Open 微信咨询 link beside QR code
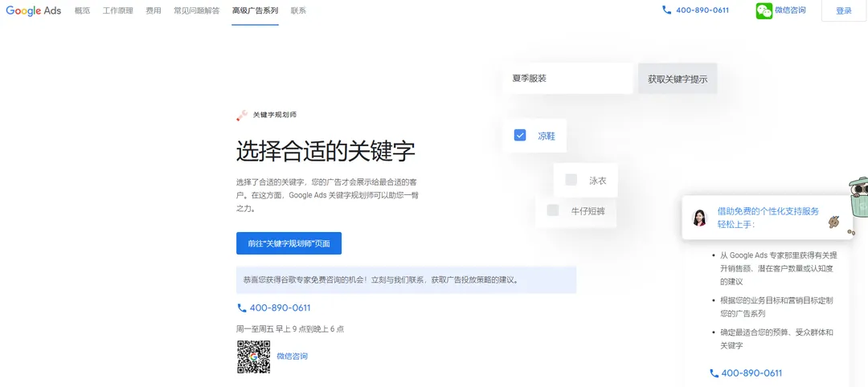Screen dimensions: 868x387 pyautogui.click(x=293, y=356)
